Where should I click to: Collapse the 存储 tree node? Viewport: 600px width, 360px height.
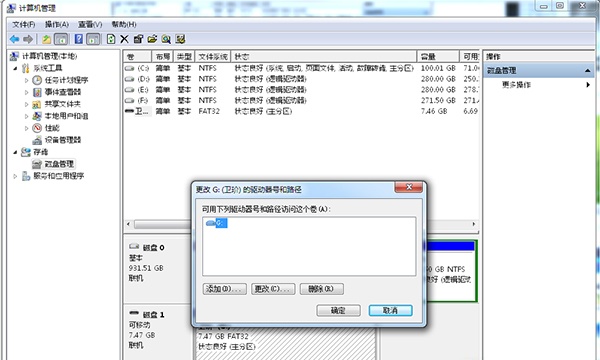pos(15,152)
